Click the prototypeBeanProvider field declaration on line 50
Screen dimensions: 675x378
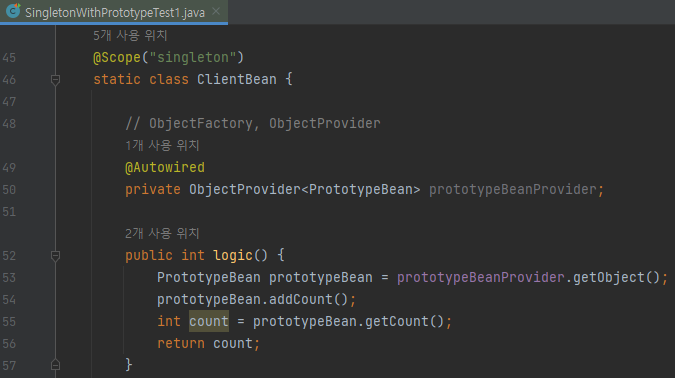513,189
